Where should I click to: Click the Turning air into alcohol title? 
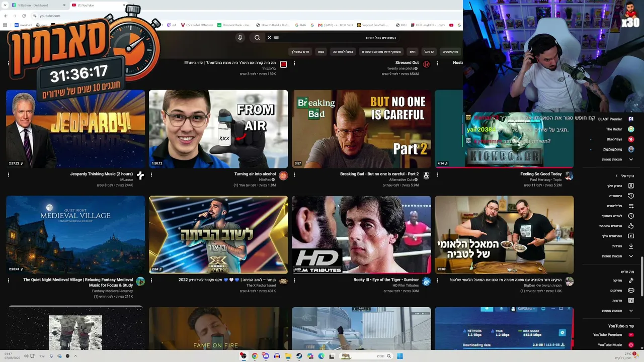pyautogui.click(x=255, y=174)
